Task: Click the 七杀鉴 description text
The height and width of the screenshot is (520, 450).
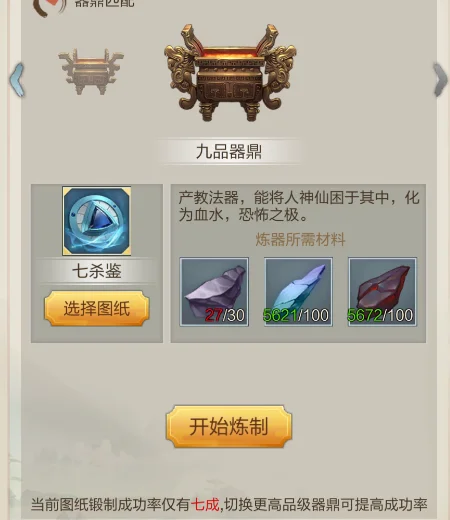Action: coord(299,206)
